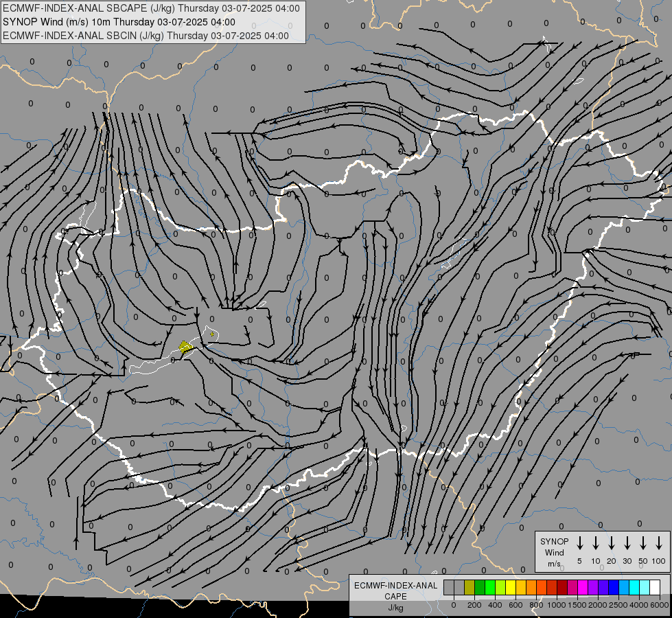Click the CAPE scale tick label 4000
This screenshot has height=618, width=672.
[639, 605]
